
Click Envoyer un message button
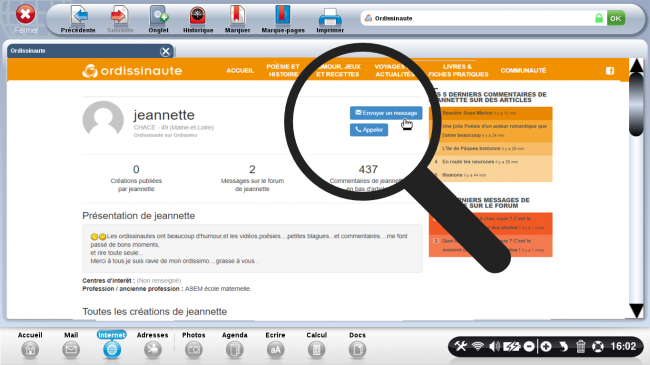tap(386, 113)
